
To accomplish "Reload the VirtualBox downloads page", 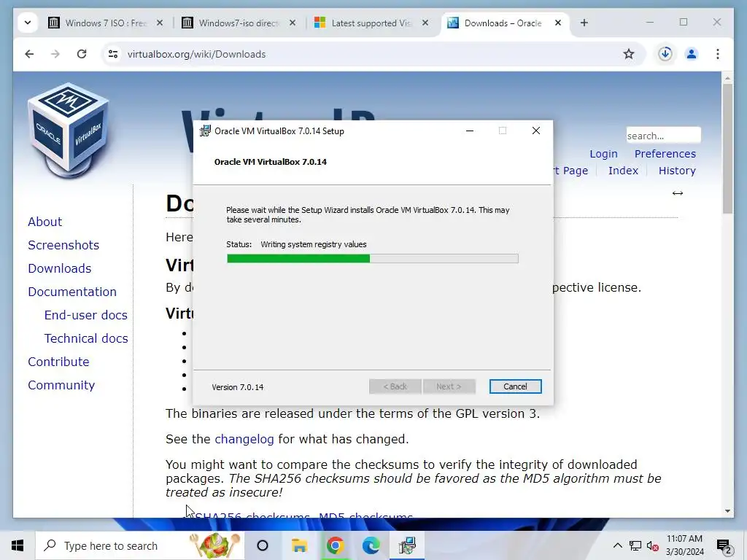I will point(82,54).
